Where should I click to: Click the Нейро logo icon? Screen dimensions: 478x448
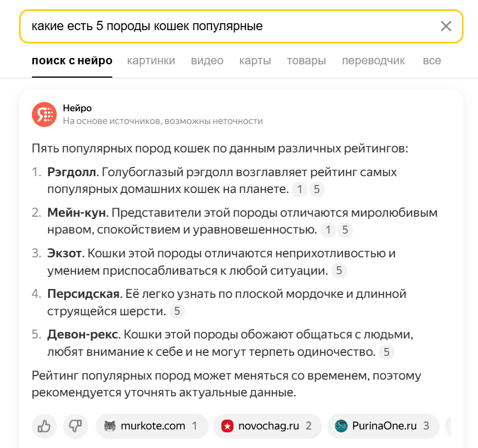44,114
